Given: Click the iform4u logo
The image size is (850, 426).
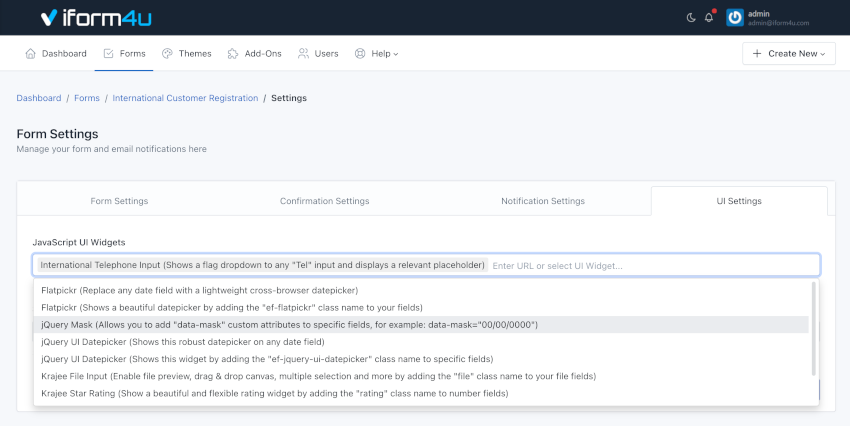Looking at the screenshot, I should point(96,17).
